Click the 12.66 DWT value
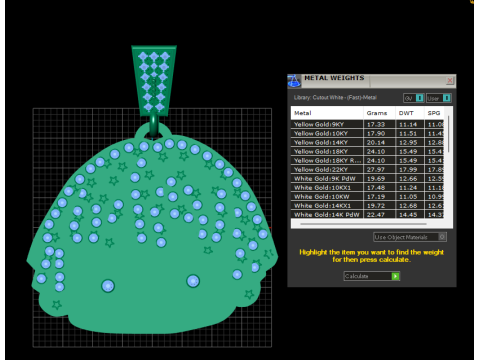 (408, 178)
